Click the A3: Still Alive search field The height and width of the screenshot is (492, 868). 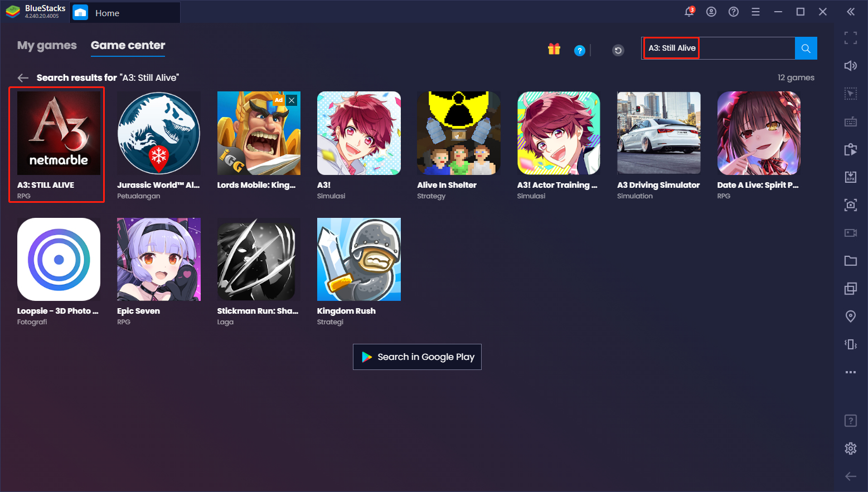tap(718, 48)
